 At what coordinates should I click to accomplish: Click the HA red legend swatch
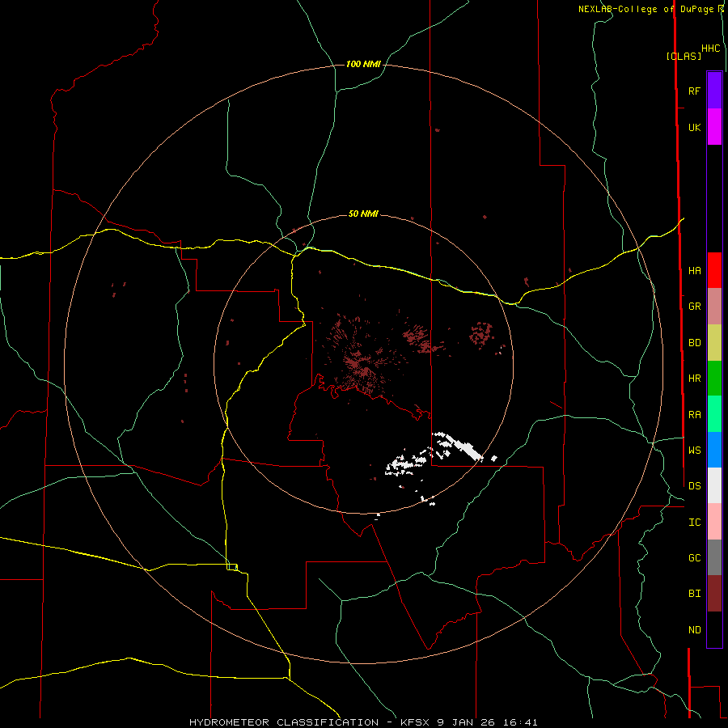[x=714, y=270]
